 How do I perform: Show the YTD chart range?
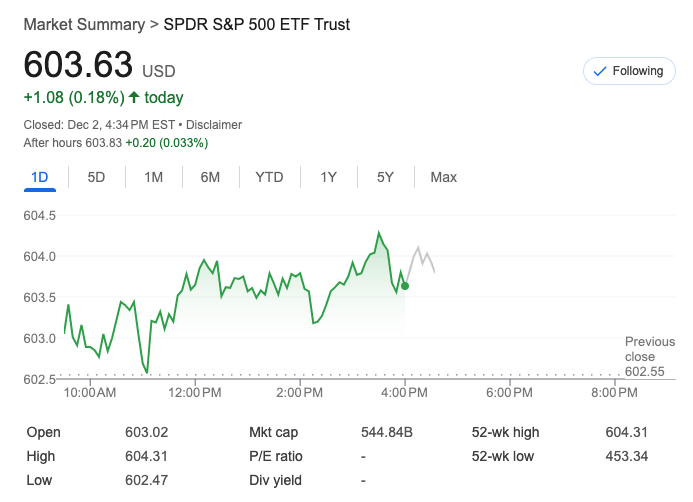coord(269,177)
